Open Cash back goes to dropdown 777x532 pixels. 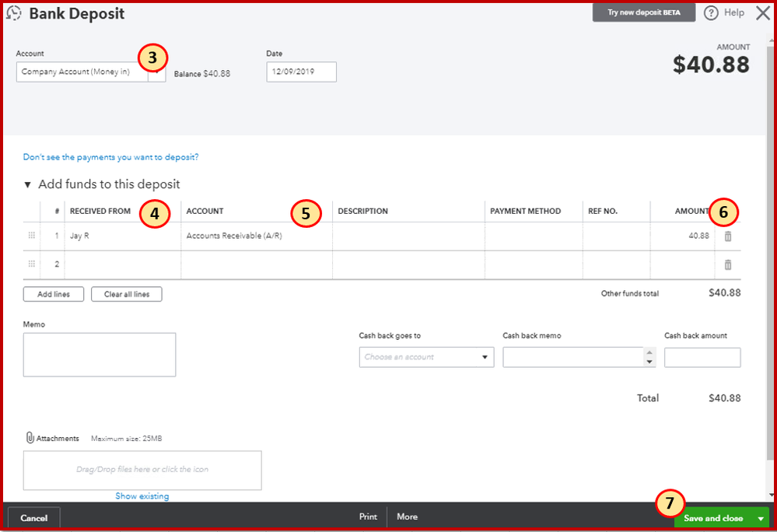tap(426, 357)
